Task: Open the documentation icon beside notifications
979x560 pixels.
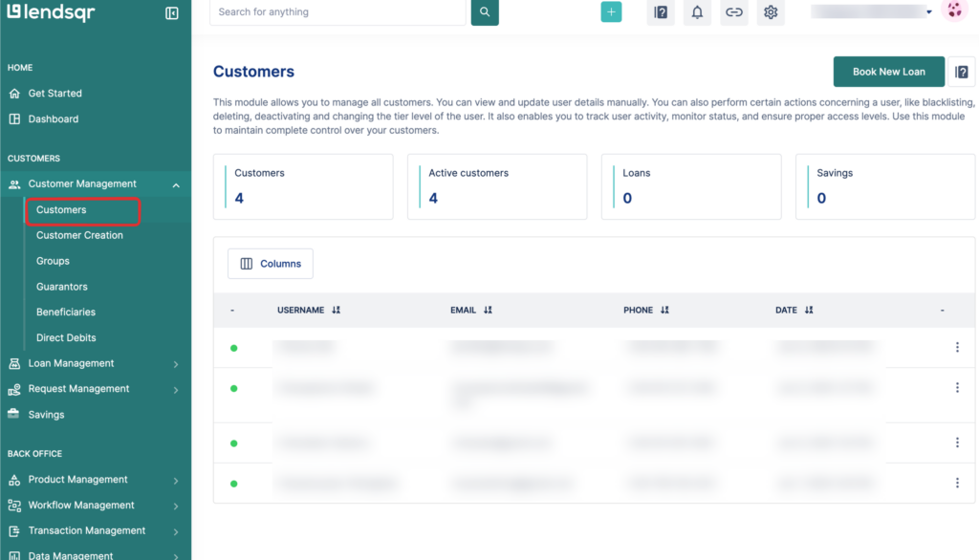Action: pos(660,12)
